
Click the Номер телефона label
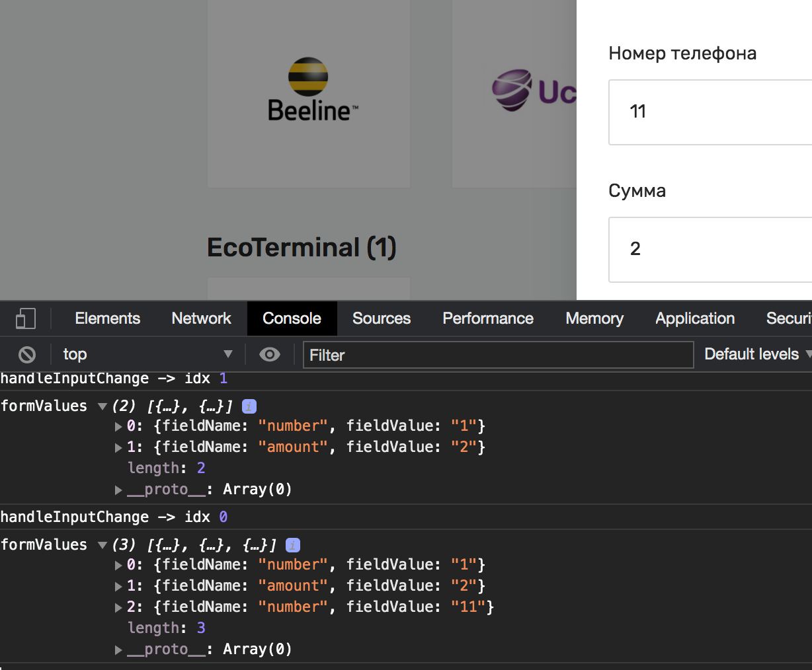coord(682,54)
